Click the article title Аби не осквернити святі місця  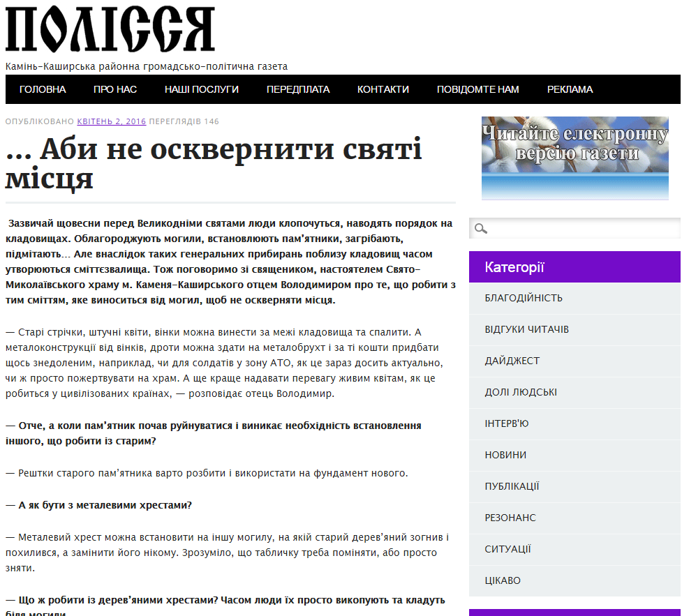click(214, 163)
